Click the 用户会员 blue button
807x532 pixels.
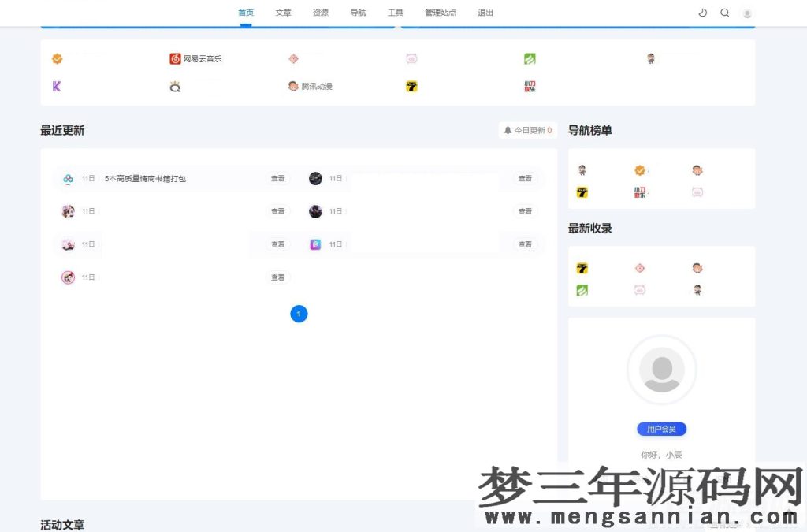click(661, 429)
